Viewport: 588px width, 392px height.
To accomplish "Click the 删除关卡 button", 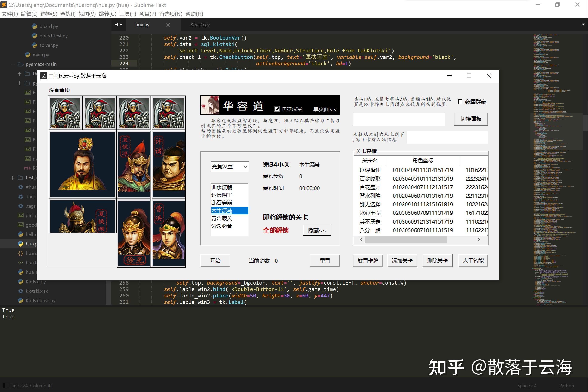I will [438, 261].
